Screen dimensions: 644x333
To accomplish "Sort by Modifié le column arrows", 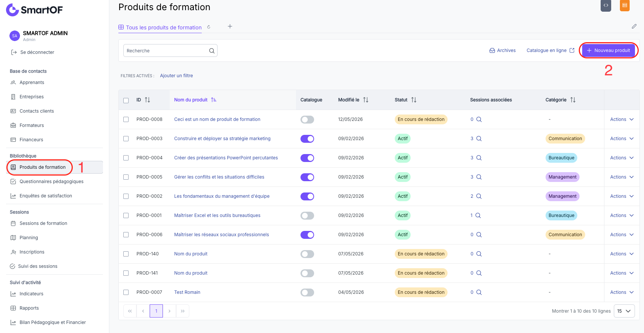I will click(366, 100).
